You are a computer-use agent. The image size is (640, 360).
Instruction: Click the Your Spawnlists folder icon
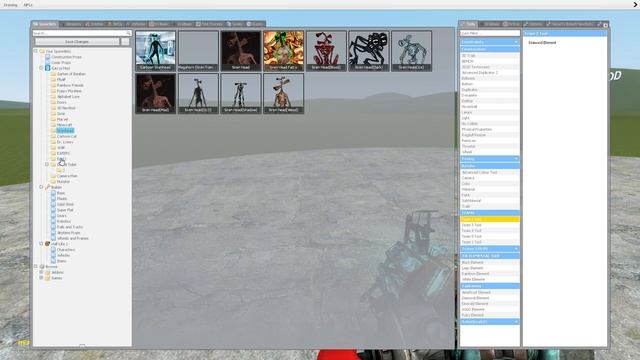pos(42,51)
